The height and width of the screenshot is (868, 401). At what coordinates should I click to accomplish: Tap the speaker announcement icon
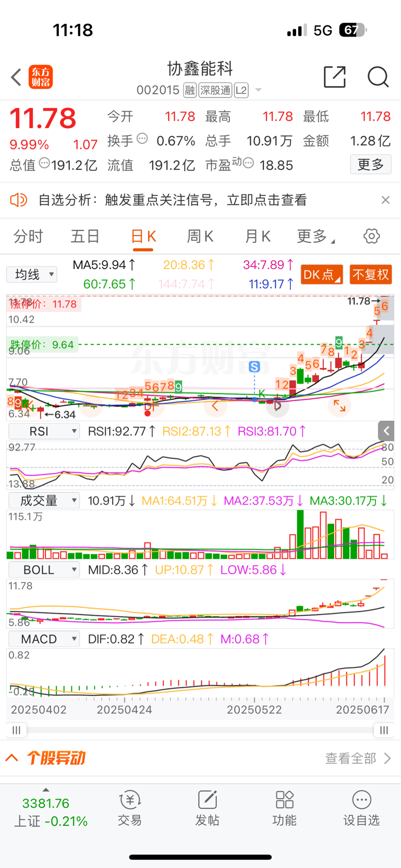(19, 200)
